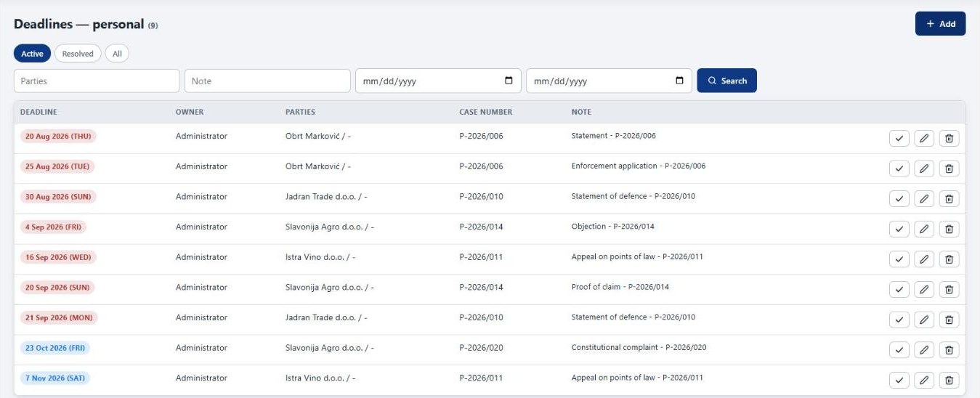The width and height of the screenshot is (980, 398).
Task: Delete the 20 Aug 2026 Statement deadline
Action: [949, 138]
